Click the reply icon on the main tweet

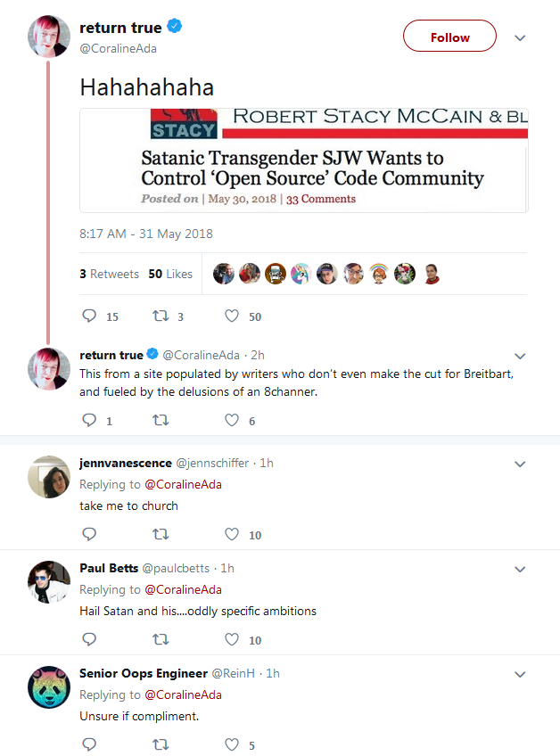pos(89,316)
